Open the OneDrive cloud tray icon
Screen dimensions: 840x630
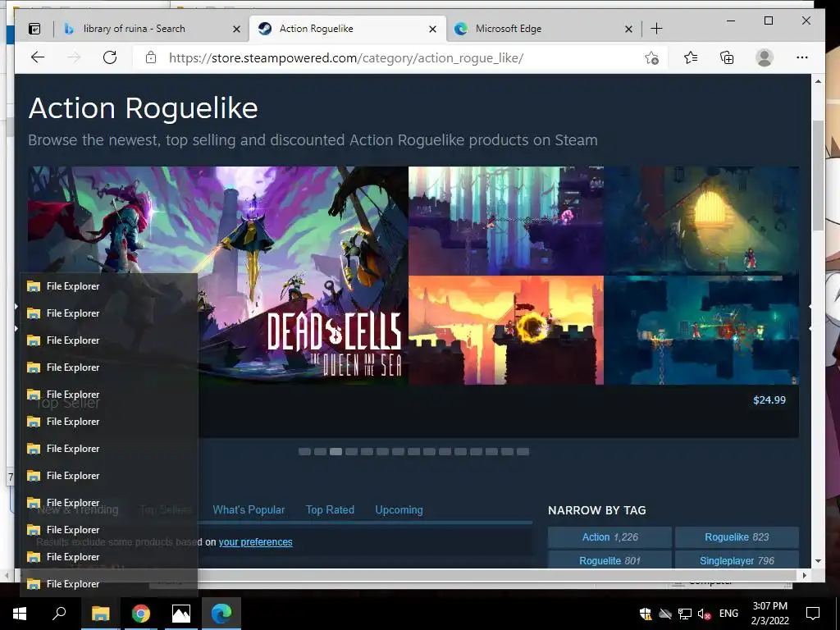click(x=665, y=614)
